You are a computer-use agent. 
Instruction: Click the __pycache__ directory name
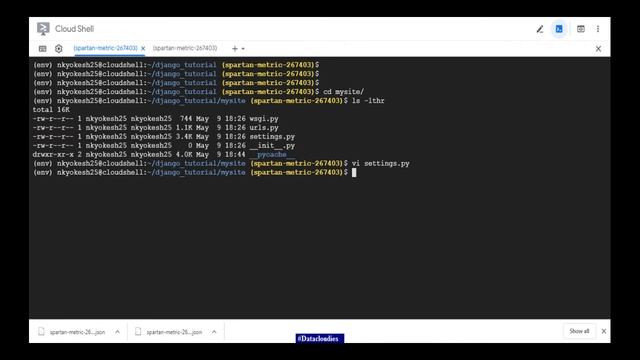click(272, 155)
